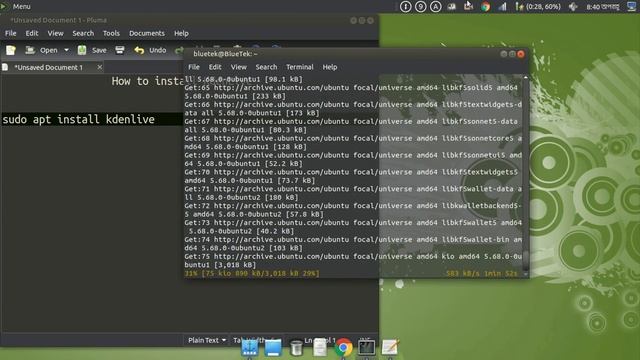640x360 pixels.
Task: Open Pluma's Edit menu
Action: click(32, 33)
